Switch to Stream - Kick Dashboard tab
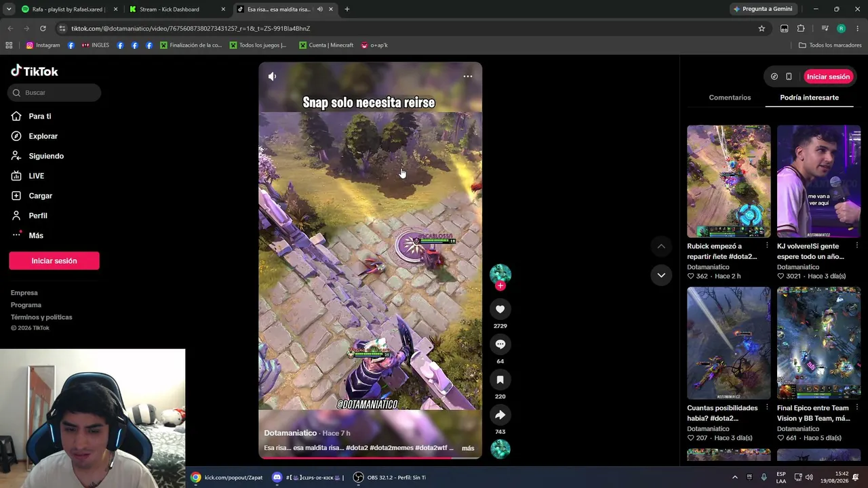The height and width of the screenshot is (488, 868). click(x=178, y=9)
